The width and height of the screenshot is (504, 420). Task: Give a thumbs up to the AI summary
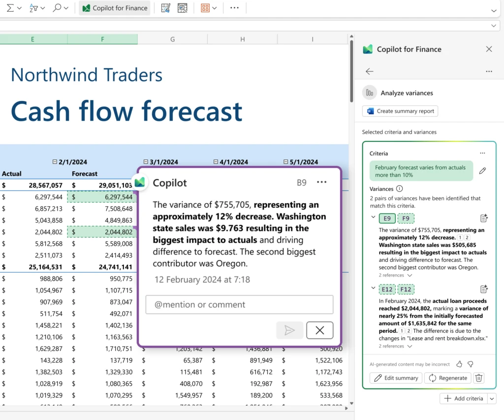click(459, 363)
